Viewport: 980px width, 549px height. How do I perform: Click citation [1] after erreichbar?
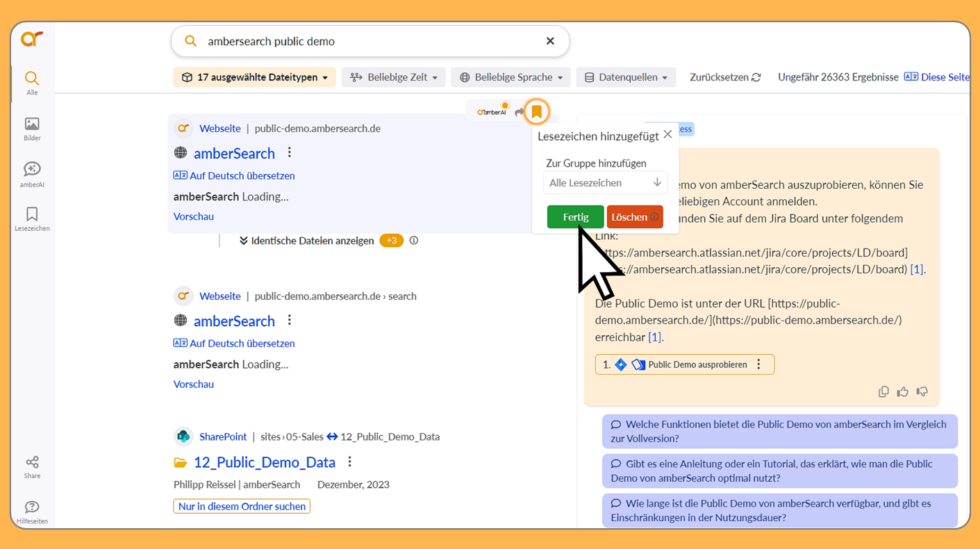coord(655,337)
